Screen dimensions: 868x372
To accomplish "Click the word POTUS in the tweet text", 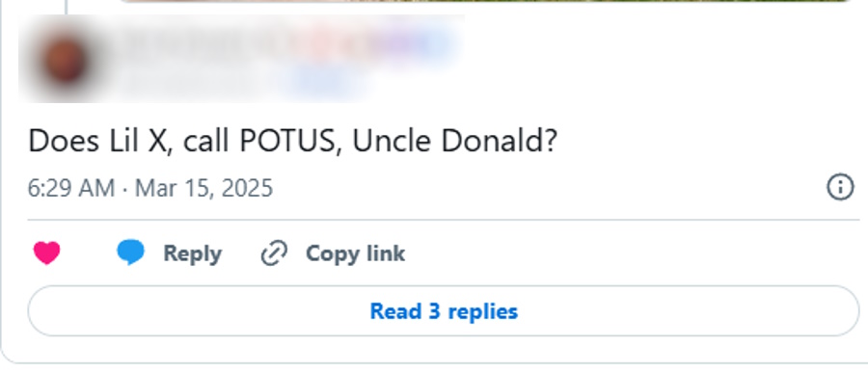I will tap(287, 141).
